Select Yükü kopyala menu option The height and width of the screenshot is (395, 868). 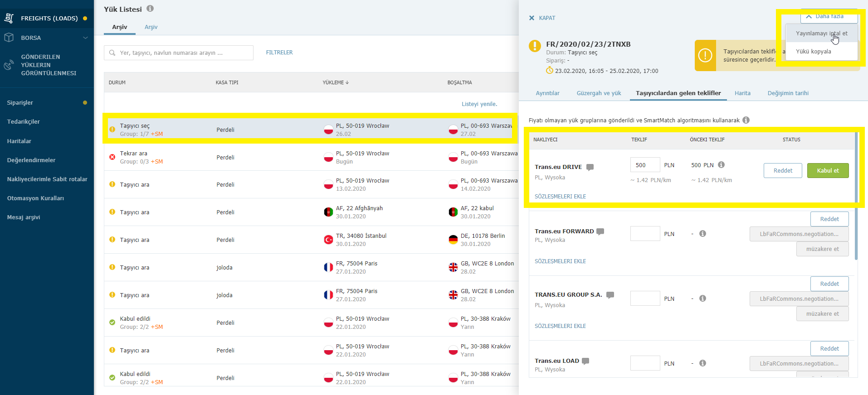tap(821, 51)
